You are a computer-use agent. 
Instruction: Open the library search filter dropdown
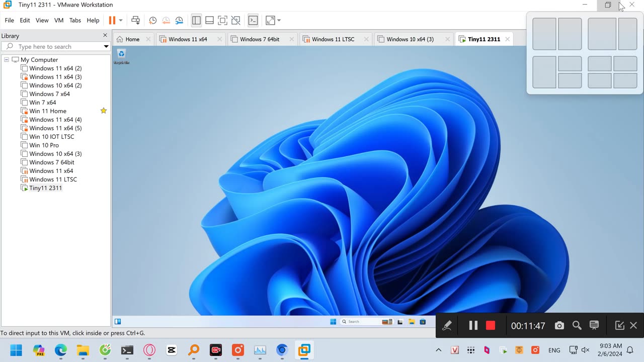[106, 46]
